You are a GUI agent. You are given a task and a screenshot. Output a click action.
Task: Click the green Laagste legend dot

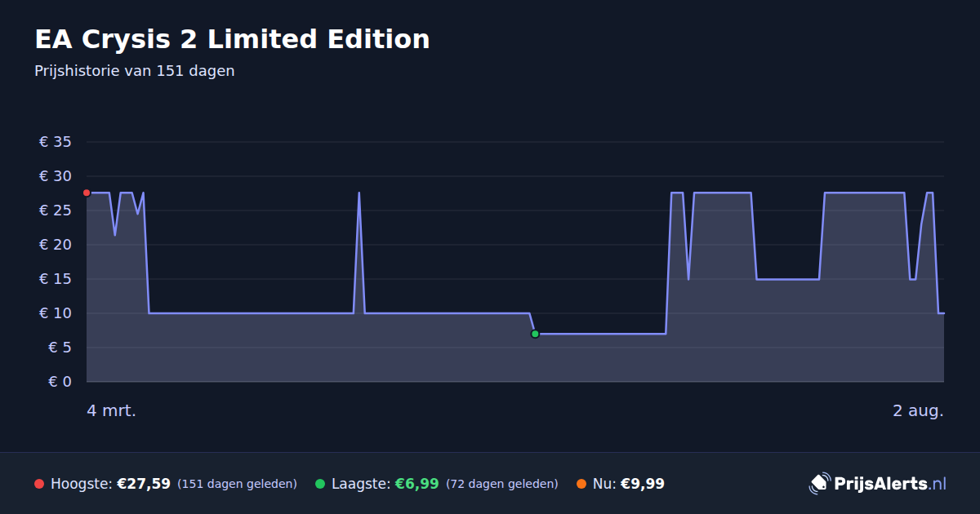(320, 484)
